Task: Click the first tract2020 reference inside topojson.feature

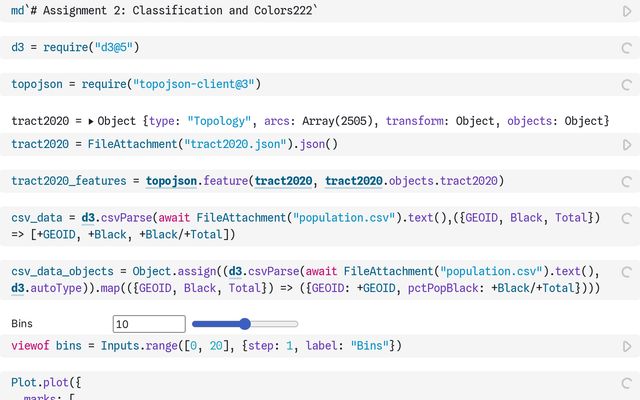Action: (x=283, y=181)
